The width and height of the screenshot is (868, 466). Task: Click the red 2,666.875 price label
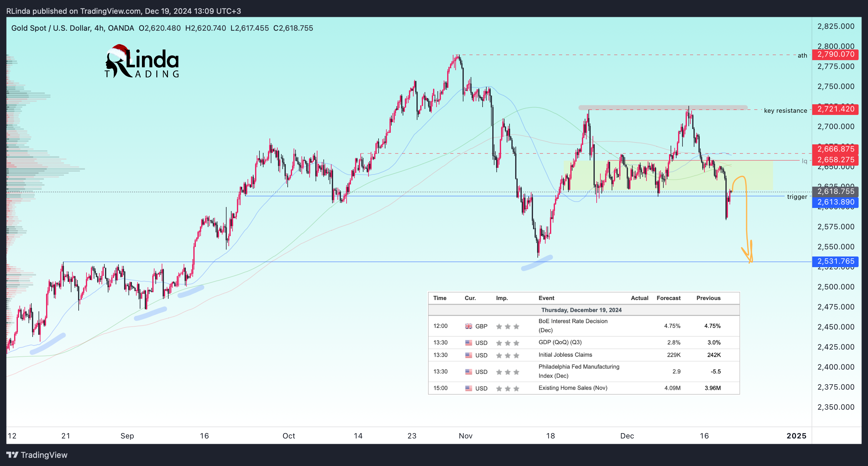click(x=835, y=149)
